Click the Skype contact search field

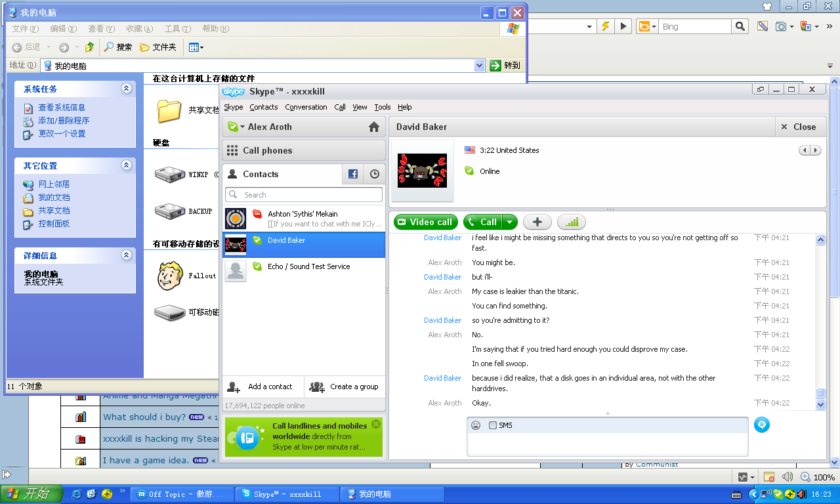pos(304,195)
